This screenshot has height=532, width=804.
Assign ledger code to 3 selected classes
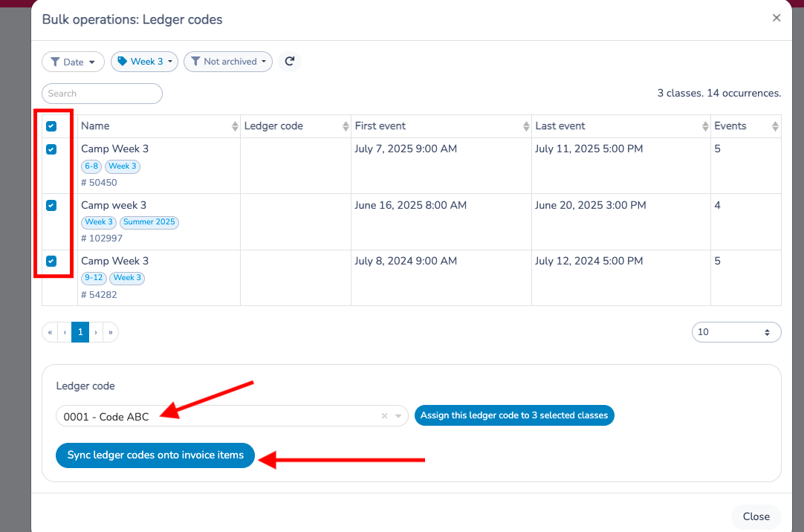click(514, 415)
